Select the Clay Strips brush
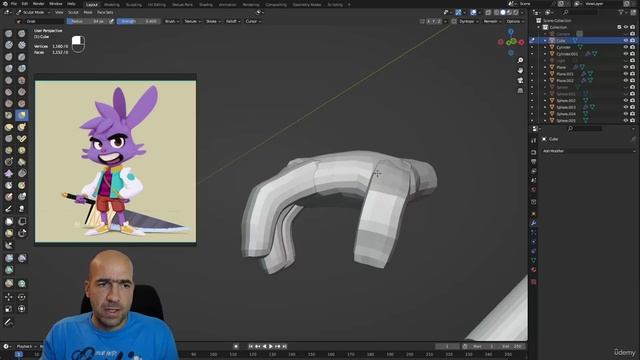640x360 pixels. [22, 45]
